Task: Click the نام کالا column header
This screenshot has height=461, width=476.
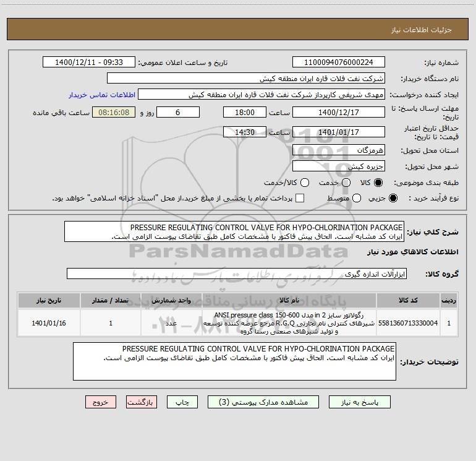Action: pos(289,300)
